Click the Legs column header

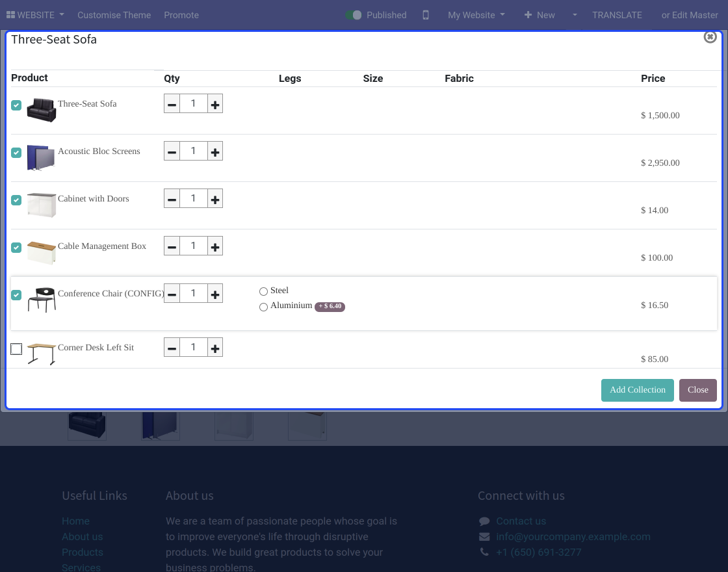click(x=290, y=79)
